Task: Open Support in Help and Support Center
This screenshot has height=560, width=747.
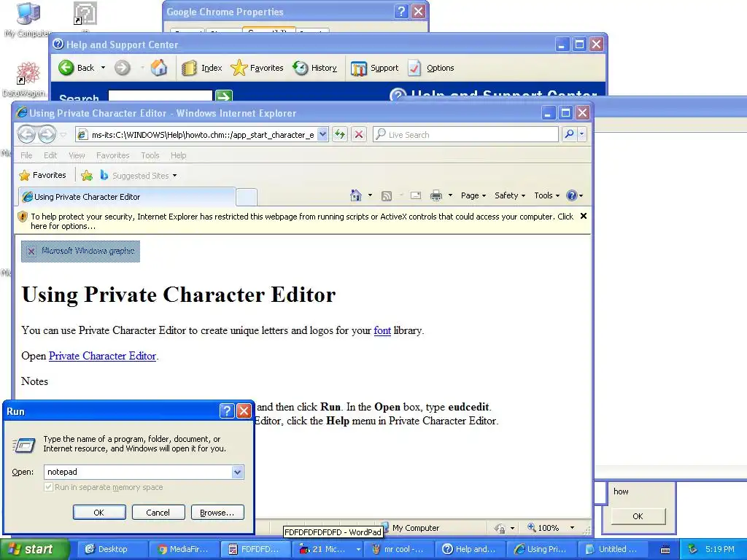Action: (x=374, y=68)
